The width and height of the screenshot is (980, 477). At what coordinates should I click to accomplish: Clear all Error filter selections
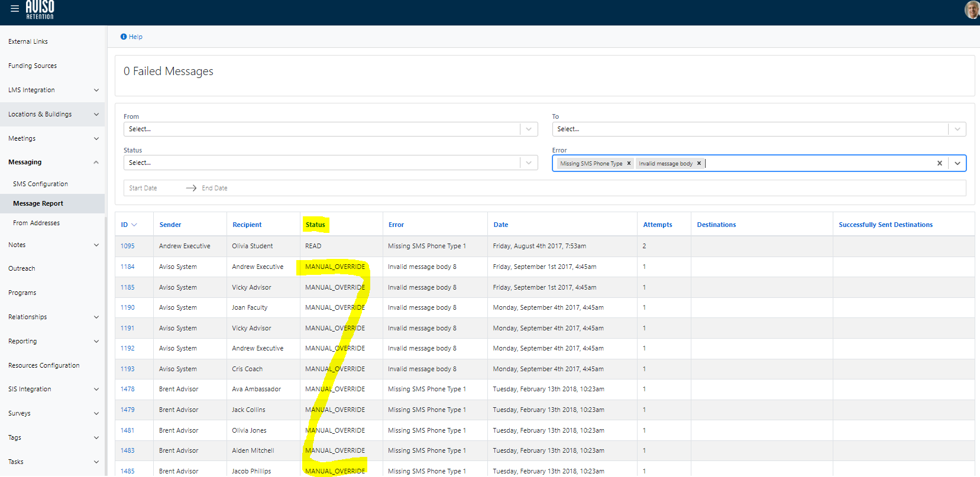tap(939, 163)
